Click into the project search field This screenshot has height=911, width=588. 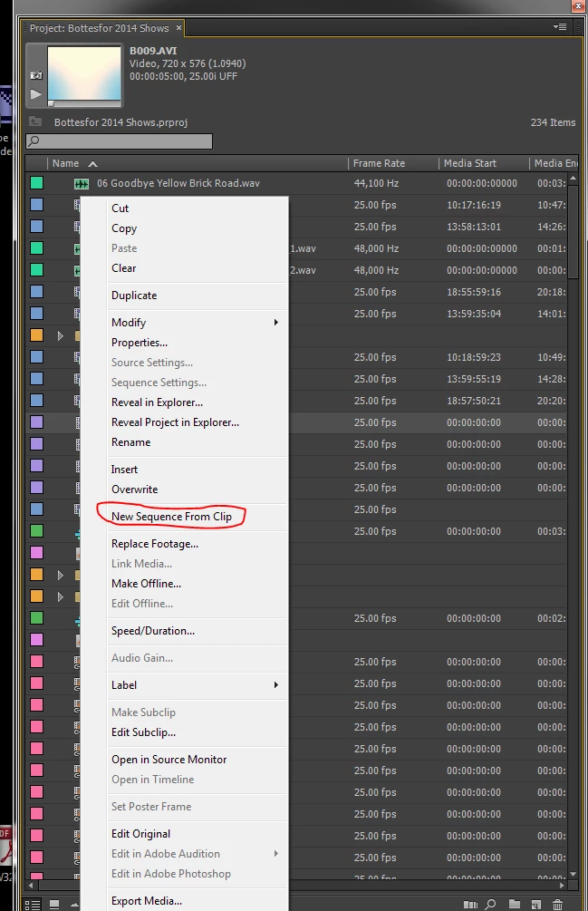119,141
